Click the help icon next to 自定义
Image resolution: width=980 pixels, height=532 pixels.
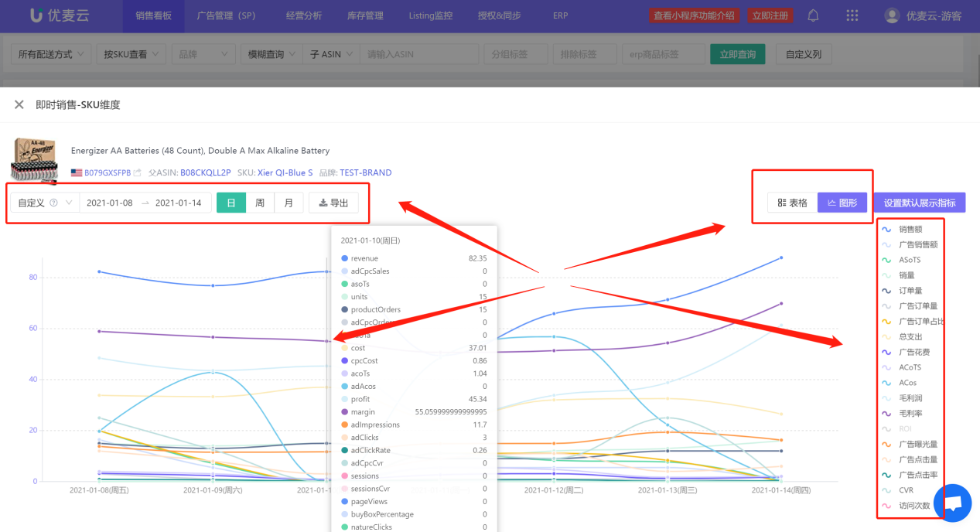point(54,203)
